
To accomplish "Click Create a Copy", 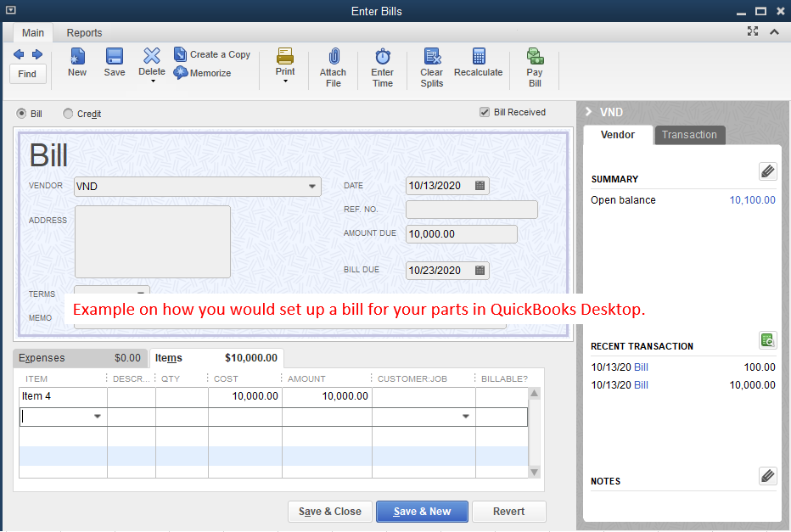I will 212,54.
